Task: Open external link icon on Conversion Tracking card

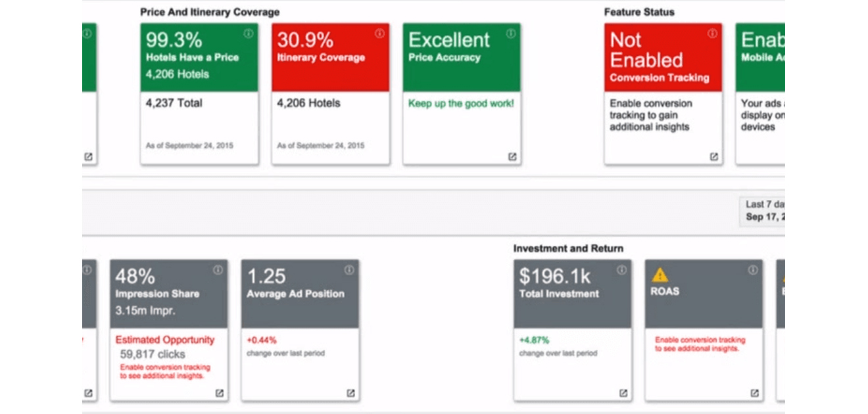Action: point(713,157)
